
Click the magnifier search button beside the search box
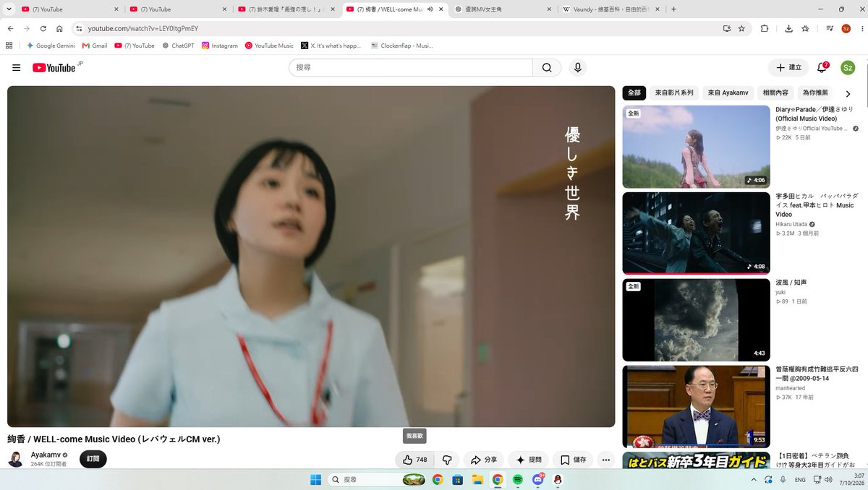547,67
